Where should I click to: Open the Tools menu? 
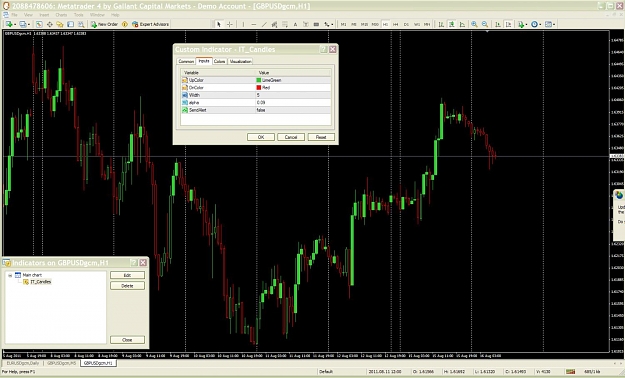pos(79,15)
